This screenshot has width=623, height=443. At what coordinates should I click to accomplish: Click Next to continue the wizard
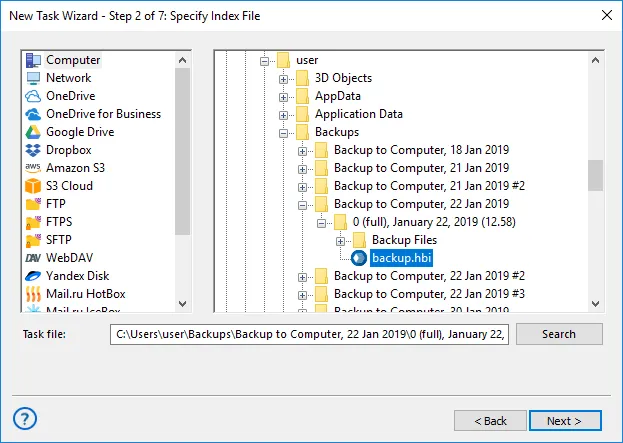pos(566,420)
